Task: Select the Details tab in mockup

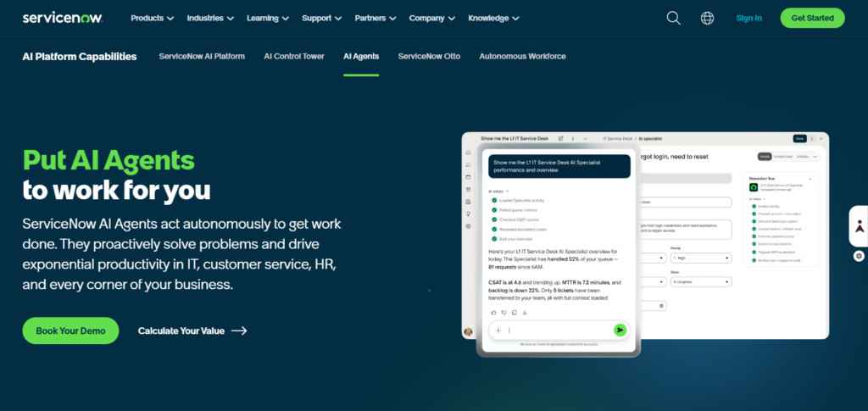Action: click(765, 157)
